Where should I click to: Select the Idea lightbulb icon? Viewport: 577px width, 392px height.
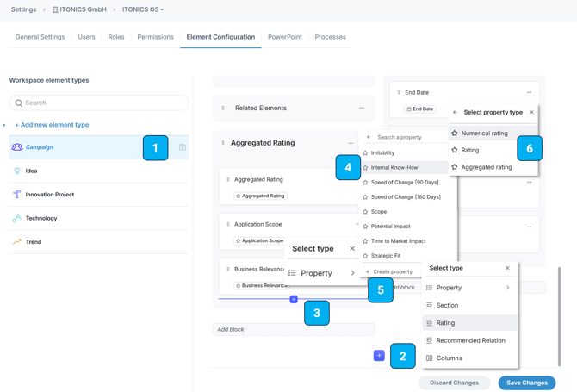(17, 171)
